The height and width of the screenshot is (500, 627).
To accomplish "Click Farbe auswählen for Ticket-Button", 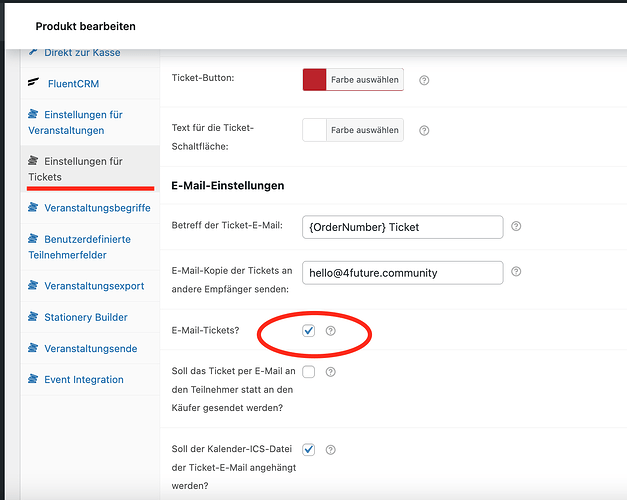I will [364, 80].
